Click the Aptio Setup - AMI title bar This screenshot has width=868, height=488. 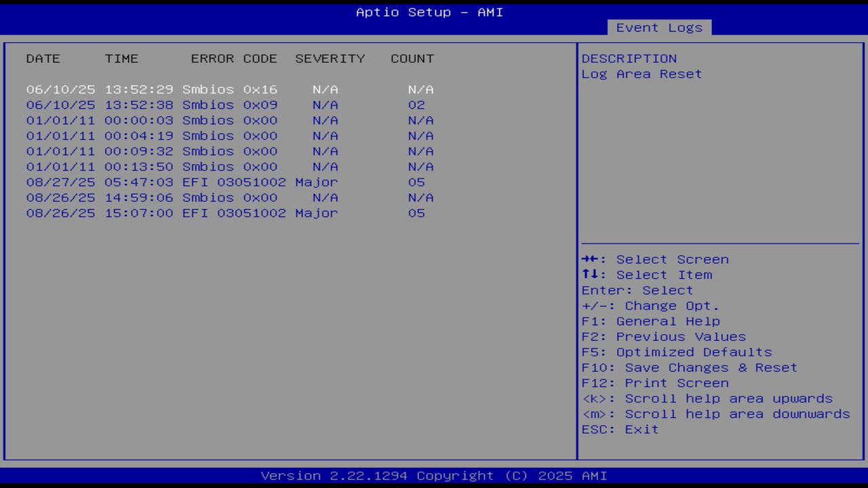click(429, 12)
